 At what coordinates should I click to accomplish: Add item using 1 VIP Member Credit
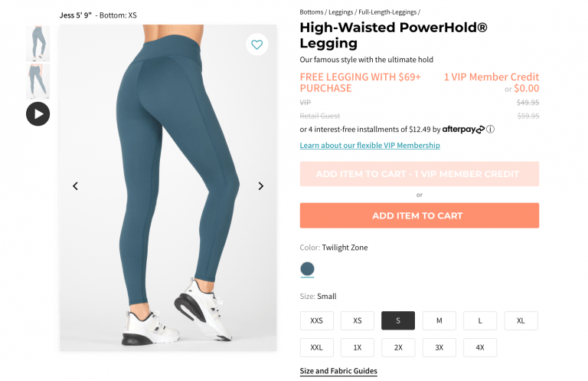click(420, 174)
